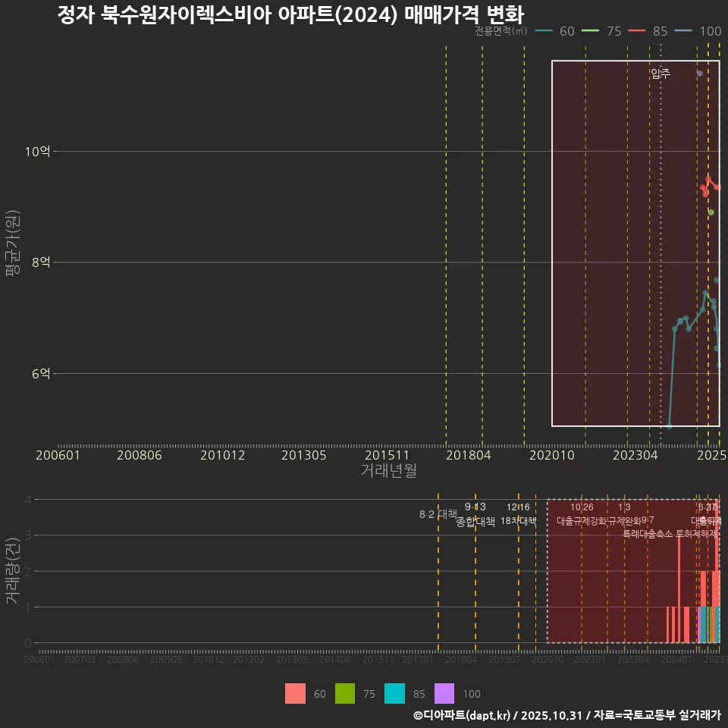This screenshot has height=728, width=728.
Task: Click the blue 100㎡ line marker in top legend
Action: coord(682,32)
